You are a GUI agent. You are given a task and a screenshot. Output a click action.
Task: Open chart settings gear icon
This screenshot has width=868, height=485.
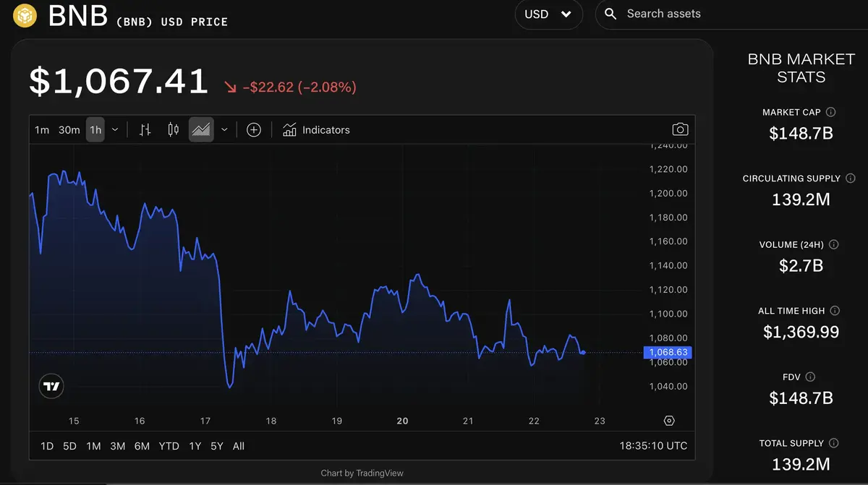[x=669, y=421]
